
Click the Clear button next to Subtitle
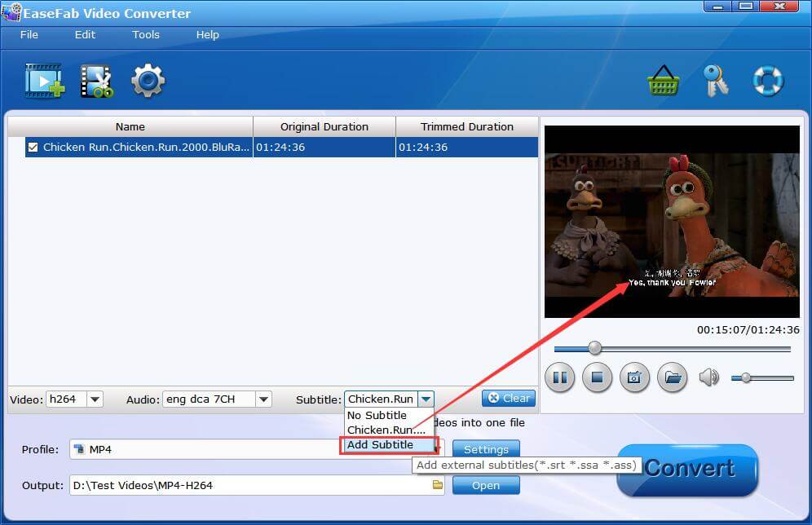(508, 399)
